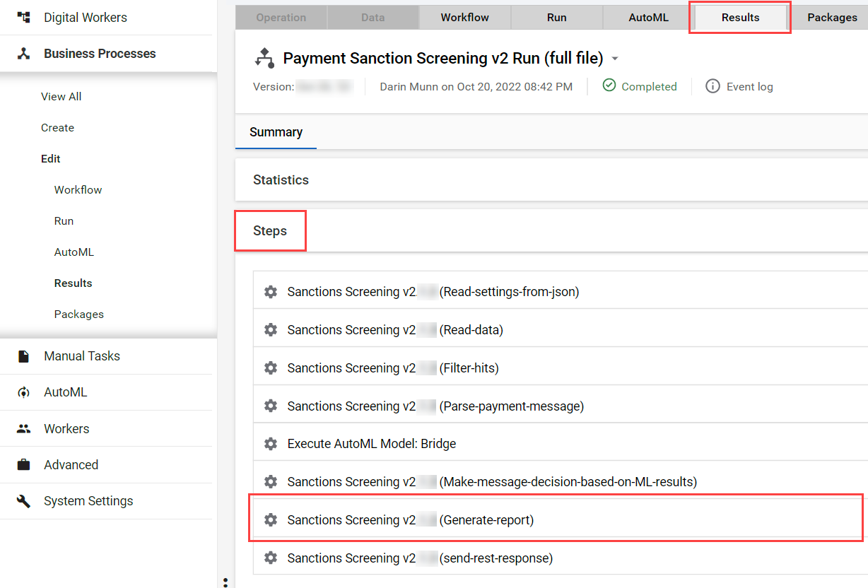
Task: Expand the Statistics section
Action: click(x=551, y=180)
